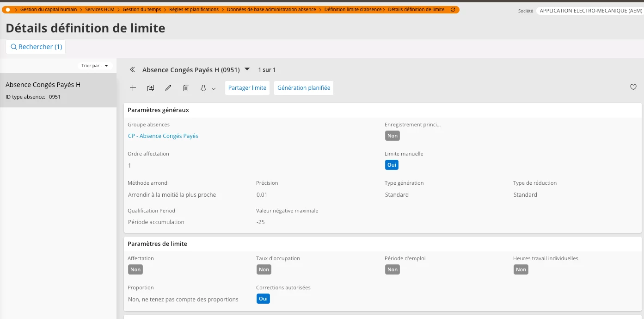This screenshot has width=644, height=319.
Task: Click the bell notification icon
Action: pyautogui.click(x=203, y=88)
